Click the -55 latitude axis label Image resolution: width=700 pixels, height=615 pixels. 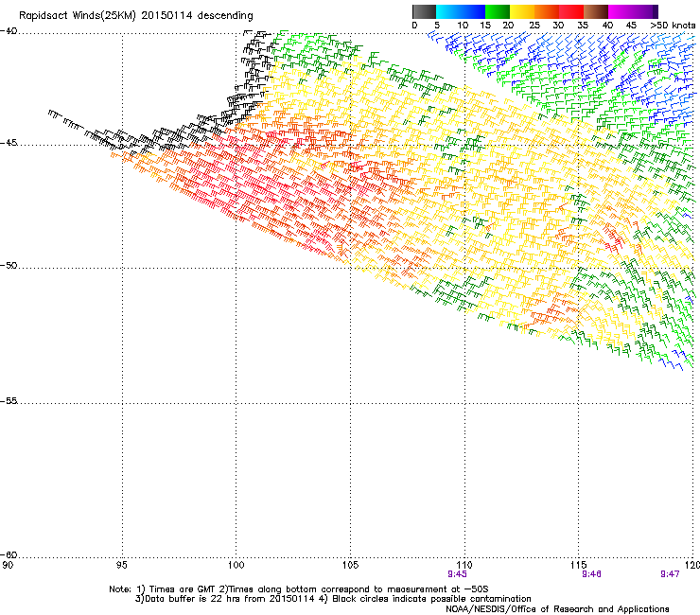point(9,401)
